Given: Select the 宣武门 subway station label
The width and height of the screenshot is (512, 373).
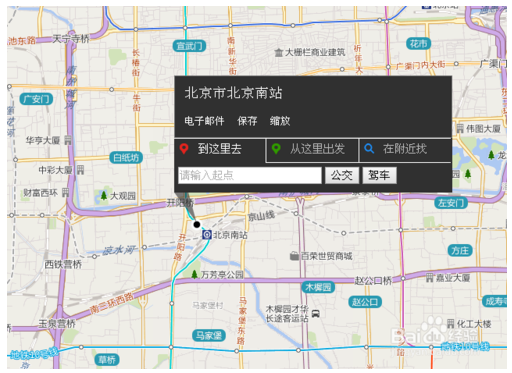Looking at the screenshot, I should click(x=189, y=46).
